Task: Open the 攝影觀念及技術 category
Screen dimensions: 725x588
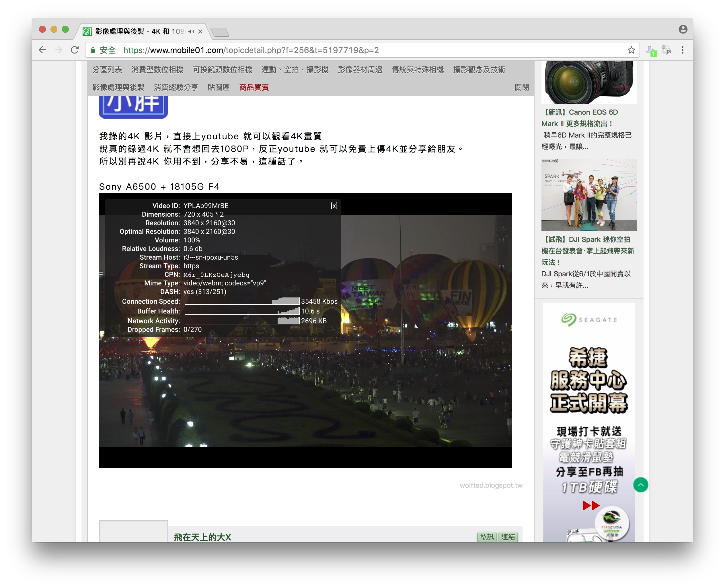Action: click(479, 69)
